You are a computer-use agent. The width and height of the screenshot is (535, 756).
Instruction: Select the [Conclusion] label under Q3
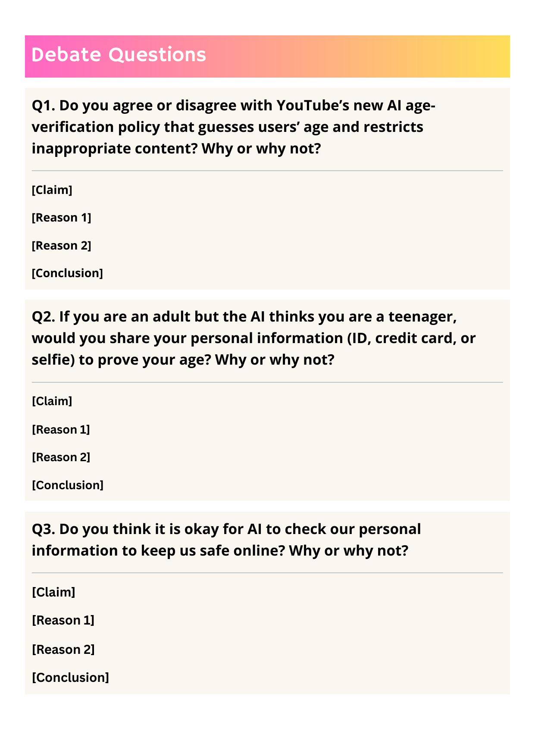pos(70,678)
